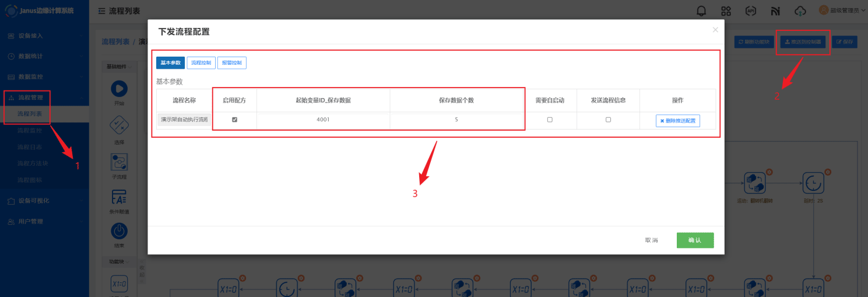Click the cloud upload icon in header
868x297 pixels.
pos(800,11)
